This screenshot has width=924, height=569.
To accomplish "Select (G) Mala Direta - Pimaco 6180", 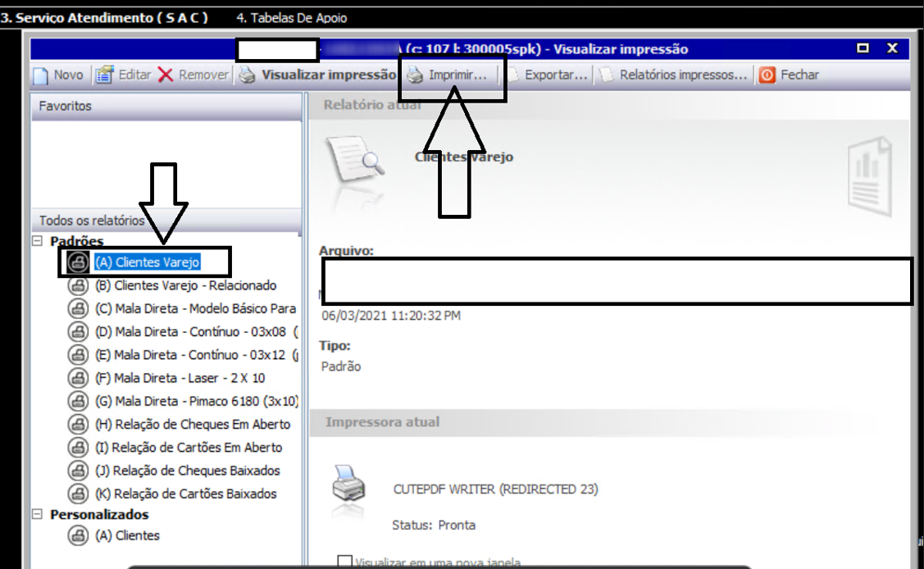I will coord(197,401).
